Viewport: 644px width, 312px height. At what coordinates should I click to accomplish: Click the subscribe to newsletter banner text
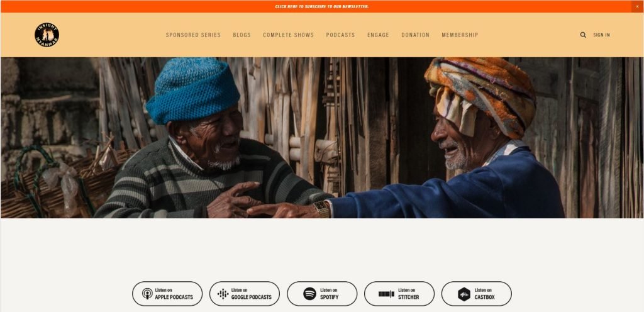coord(322,6)
